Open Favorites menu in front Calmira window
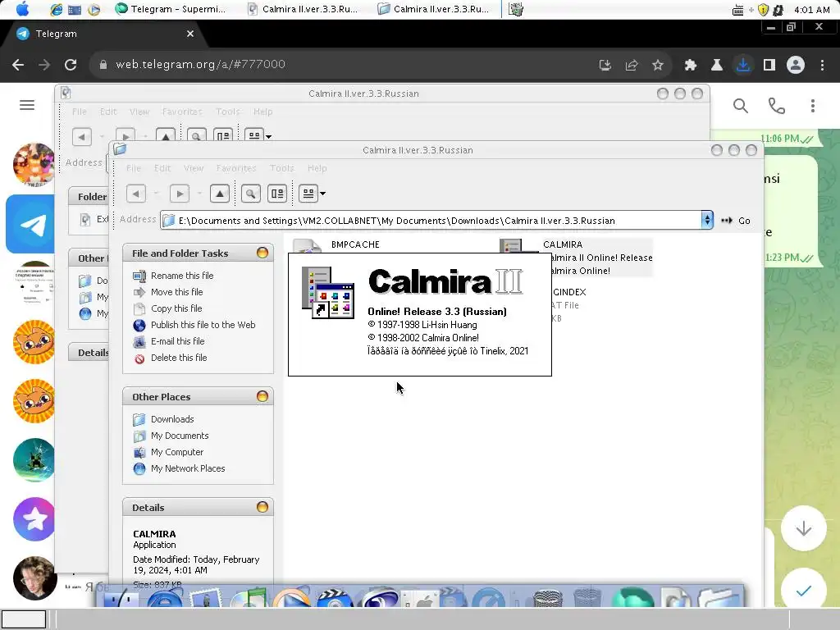Screen dimensions: 840x630 pyautogui.click(x=236, y=168)
